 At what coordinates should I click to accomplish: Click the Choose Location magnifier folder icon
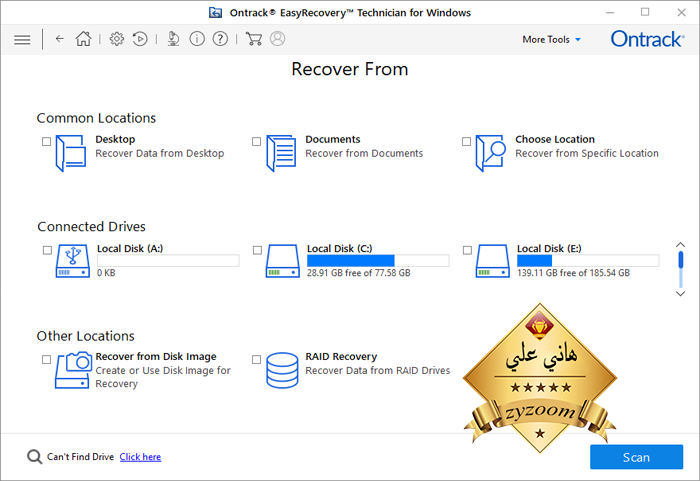490,153
